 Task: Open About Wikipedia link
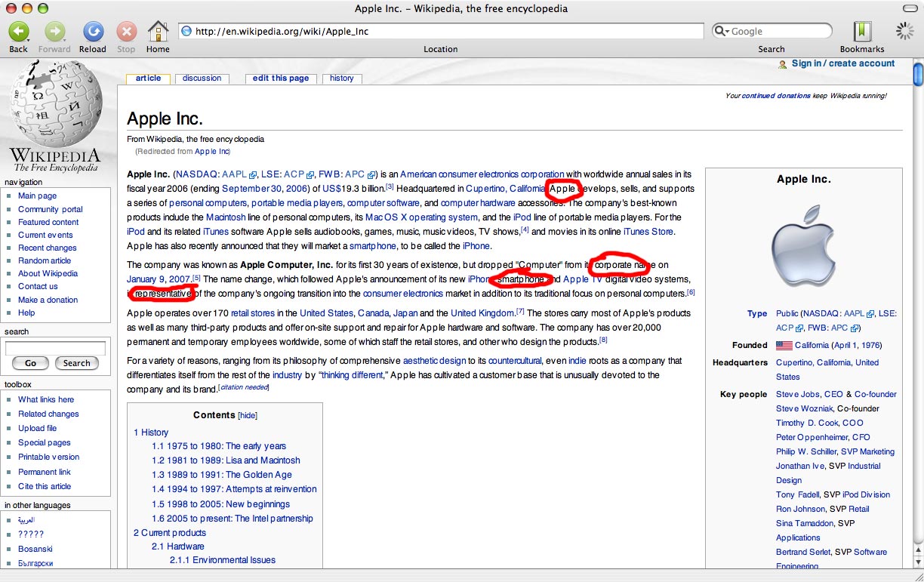[x=48, y=273]
